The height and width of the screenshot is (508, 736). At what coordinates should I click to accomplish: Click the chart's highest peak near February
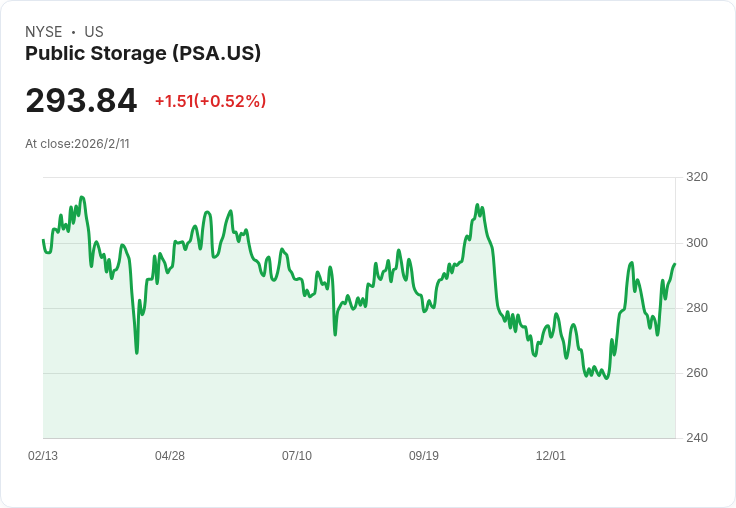82,197
